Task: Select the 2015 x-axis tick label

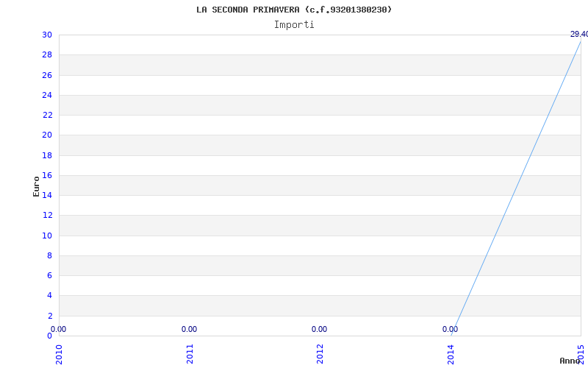Action: point(581,354)
